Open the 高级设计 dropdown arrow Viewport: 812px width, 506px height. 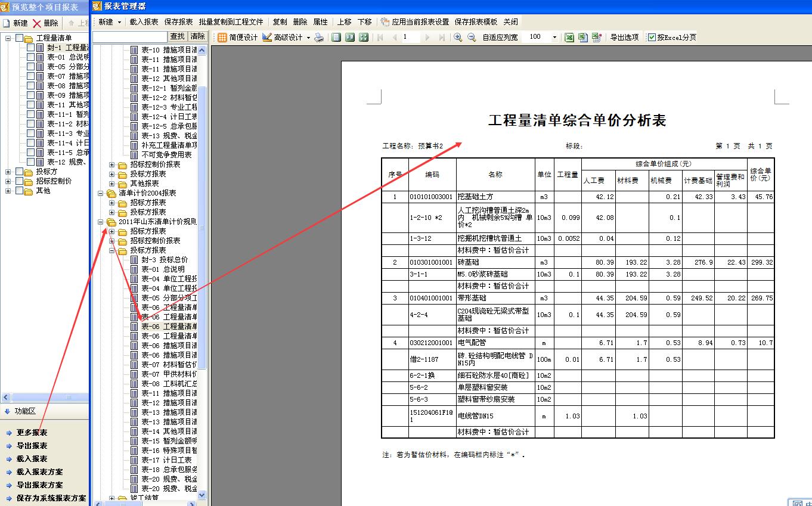click(308, 38)
